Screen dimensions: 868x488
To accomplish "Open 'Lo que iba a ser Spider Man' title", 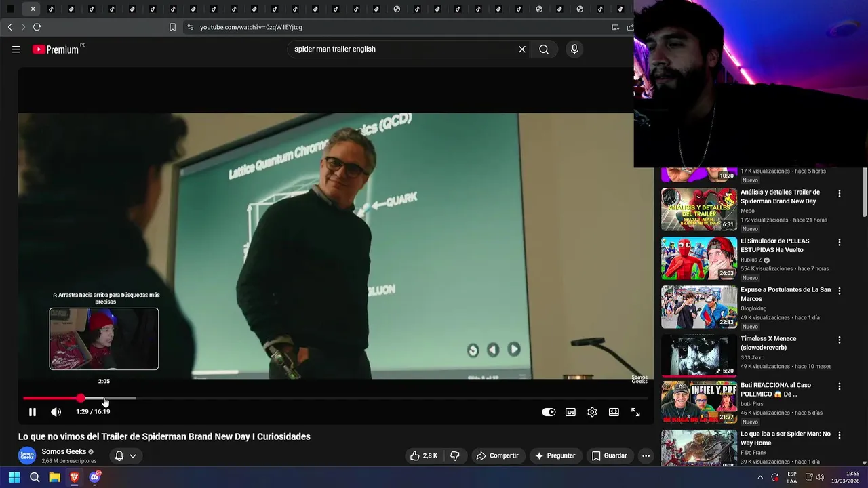I will (x=785, y=439).
